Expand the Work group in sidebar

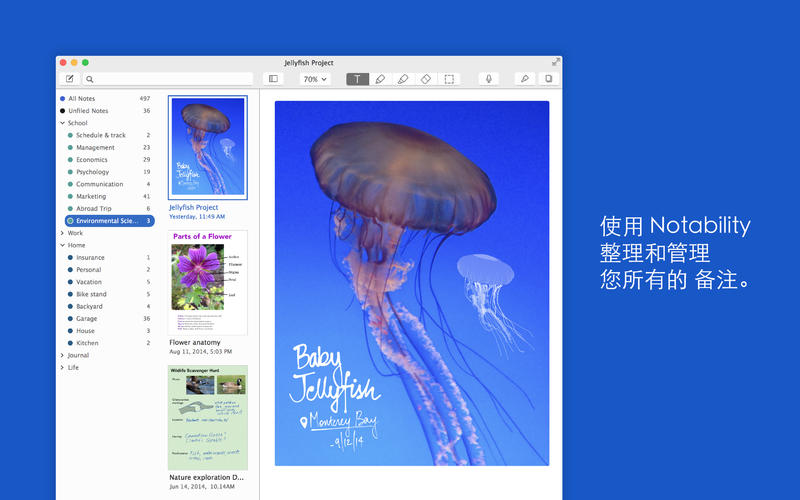(x=62, y=233)
